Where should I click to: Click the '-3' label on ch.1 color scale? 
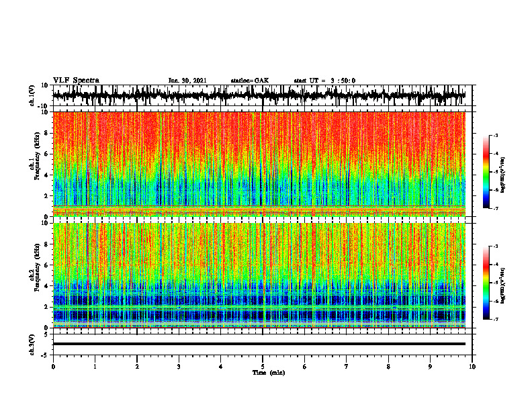pyautogui.click(x=496, y=136)
